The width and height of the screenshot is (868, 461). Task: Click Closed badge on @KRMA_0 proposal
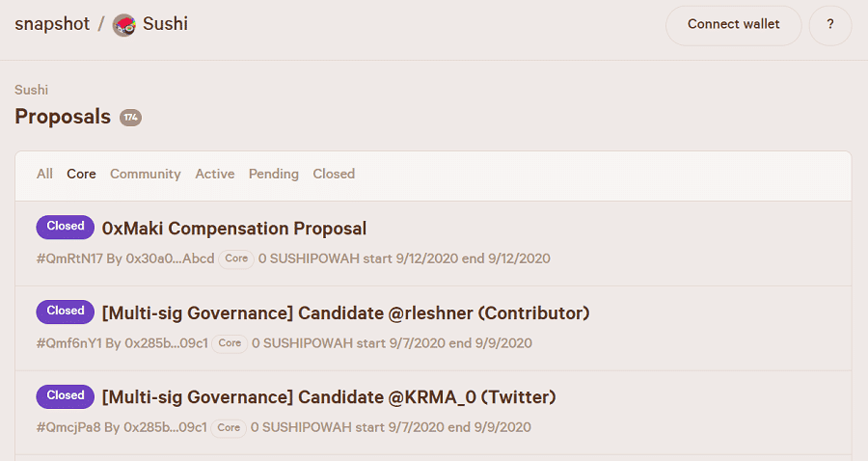pyautogui.click(x=66, y=395)
